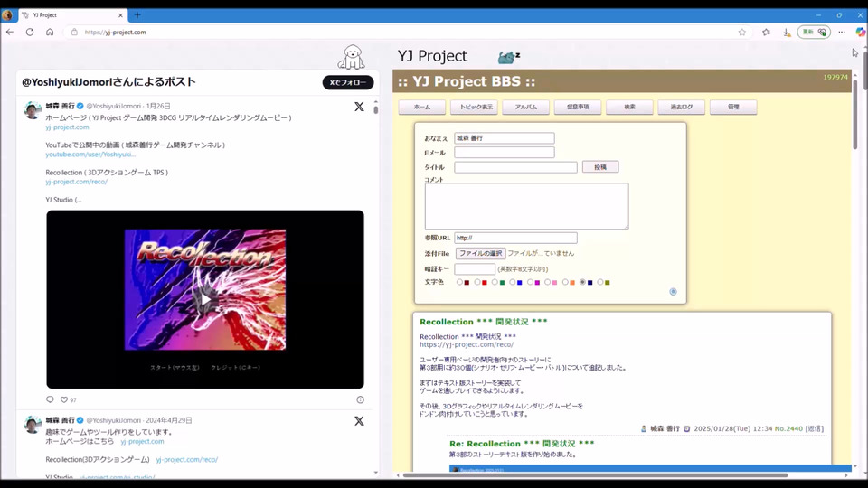Open the 過去ログ menu button

(x=682, y=107)
